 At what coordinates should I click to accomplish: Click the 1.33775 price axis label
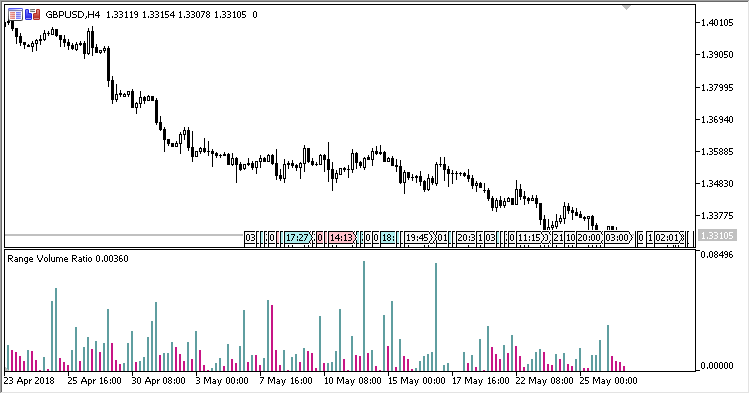(x=717, y=216)
